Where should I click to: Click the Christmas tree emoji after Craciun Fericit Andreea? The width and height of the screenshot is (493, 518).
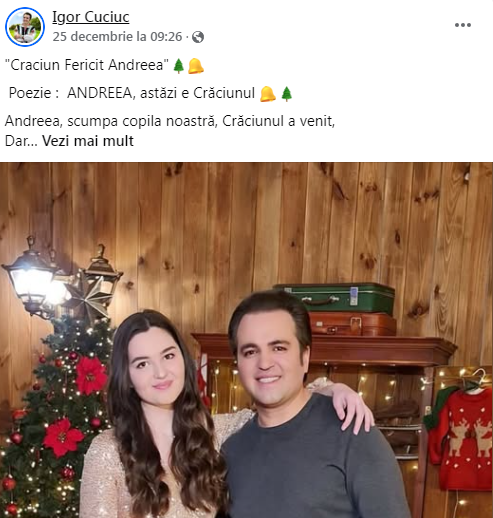pos(179,66)
